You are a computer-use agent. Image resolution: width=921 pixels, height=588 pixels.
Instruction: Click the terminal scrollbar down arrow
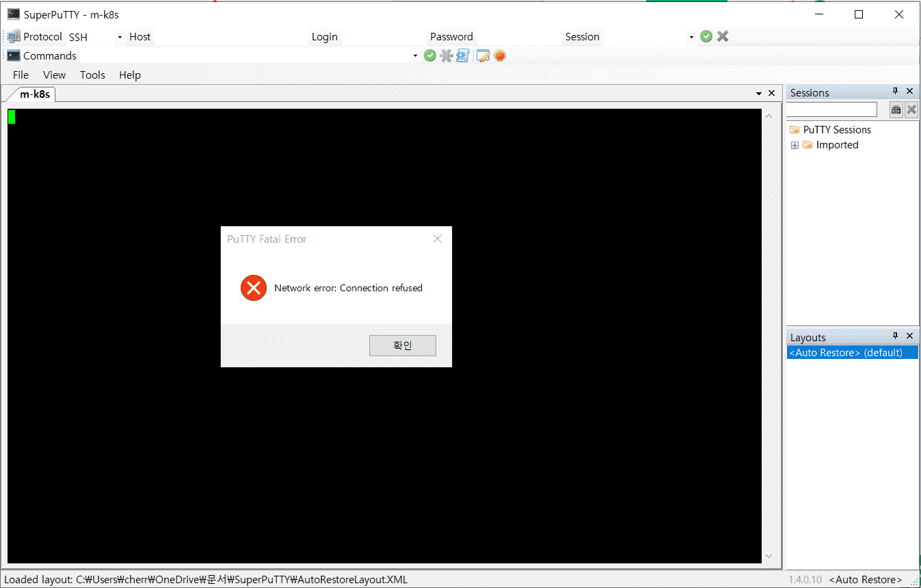click(769, 556)
